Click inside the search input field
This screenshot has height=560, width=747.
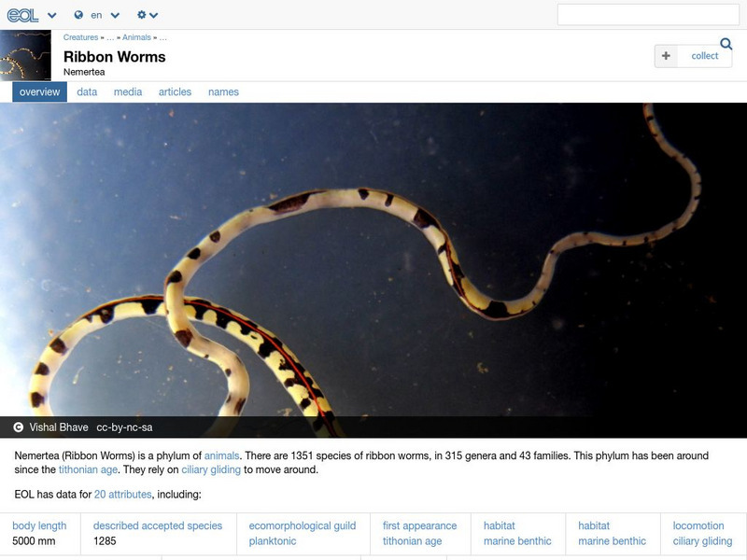(x=649, y=14)
